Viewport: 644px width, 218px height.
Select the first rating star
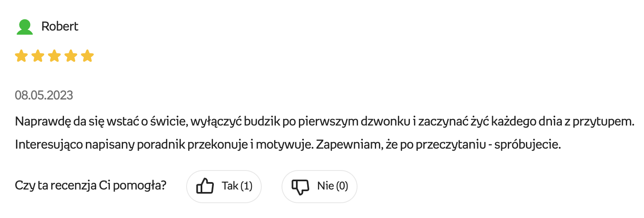point(21,56)
